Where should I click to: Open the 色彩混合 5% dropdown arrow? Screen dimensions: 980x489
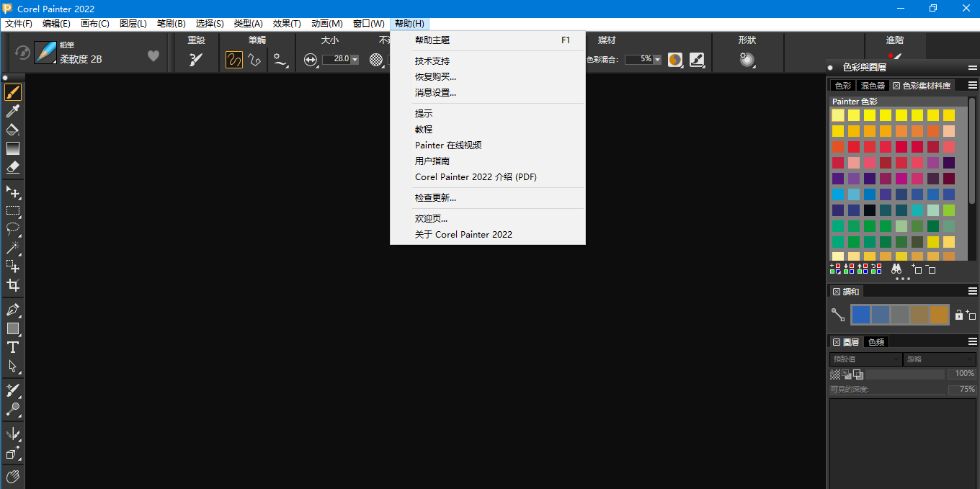coord(656,60)
